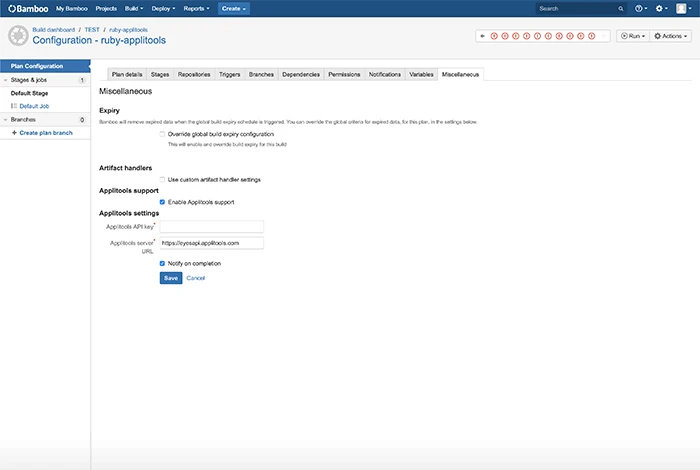
Task: Switch to the Triggers tab
Action: coord(230,75)
